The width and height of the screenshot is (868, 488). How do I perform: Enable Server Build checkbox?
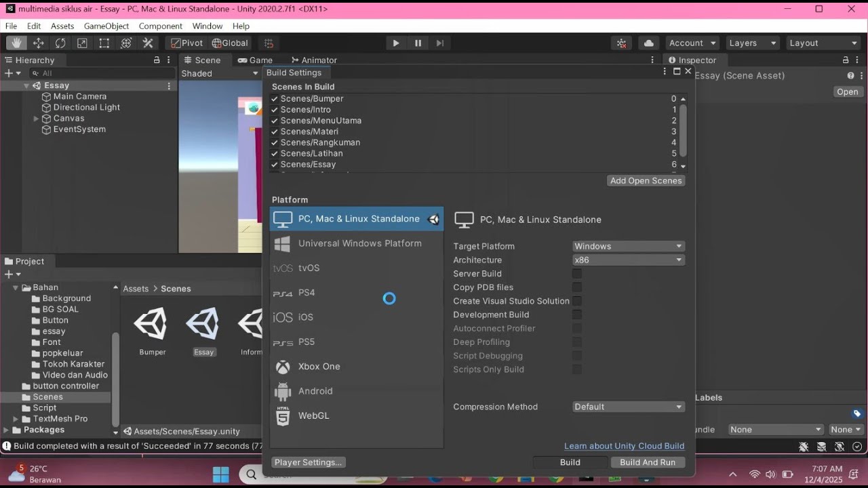(577, 274)
